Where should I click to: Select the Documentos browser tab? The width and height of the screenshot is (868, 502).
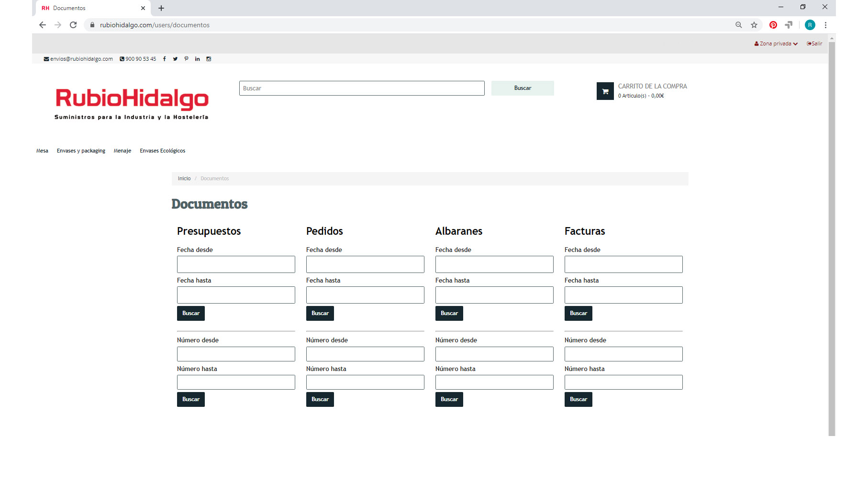pos(93,8)
